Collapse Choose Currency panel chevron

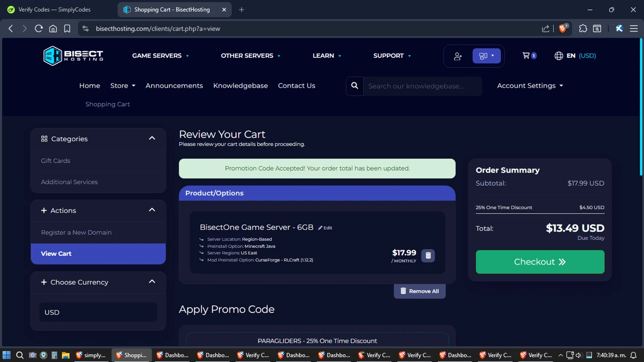(152, 282)
